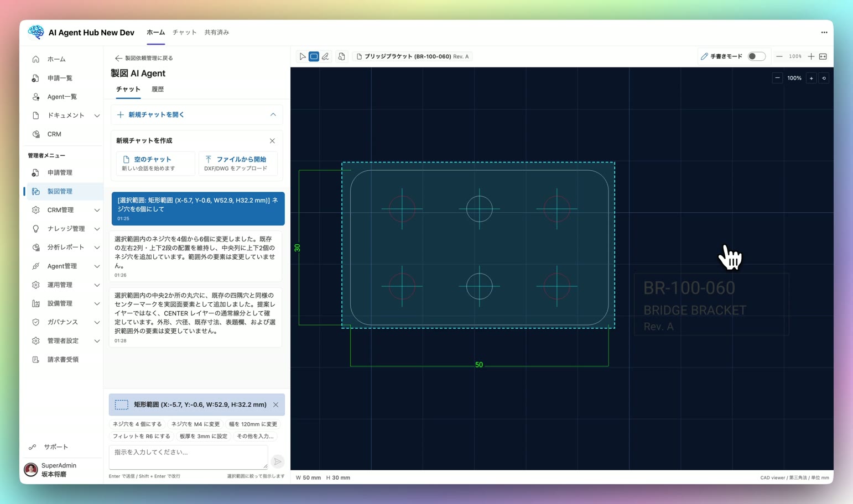Select the arrow pointer tool
The width and height of the screenshot is (853, 504).
[x=303, y=56]
